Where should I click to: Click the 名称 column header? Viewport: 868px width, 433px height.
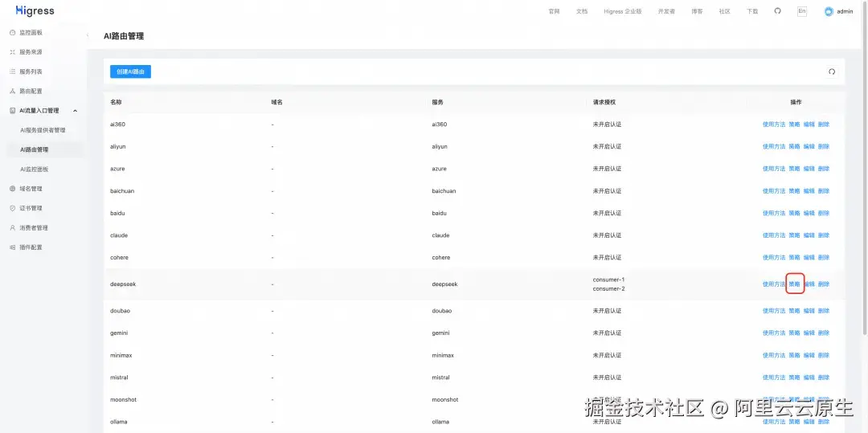(x=116, y=102)
